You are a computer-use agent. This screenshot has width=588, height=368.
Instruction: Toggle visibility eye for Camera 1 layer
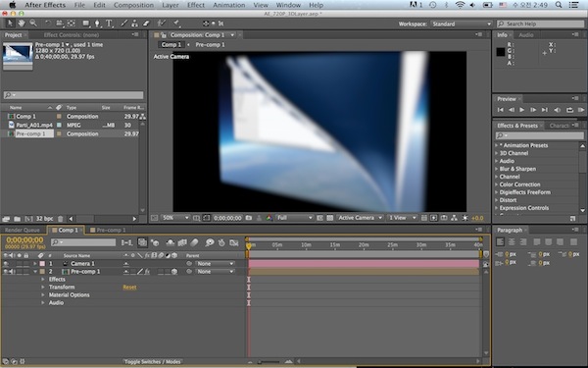point(6,264)
